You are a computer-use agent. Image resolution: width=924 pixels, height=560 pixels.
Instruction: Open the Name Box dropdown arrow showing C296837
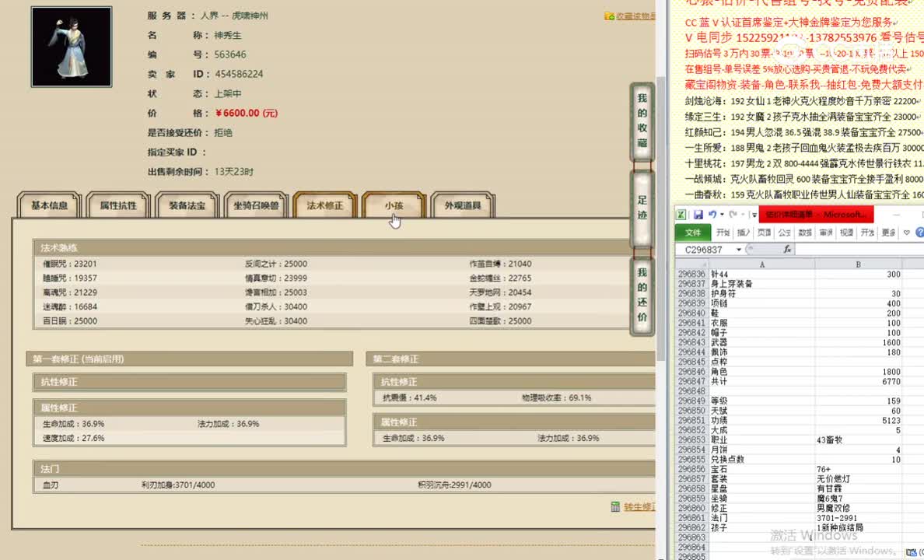(738, 249)
